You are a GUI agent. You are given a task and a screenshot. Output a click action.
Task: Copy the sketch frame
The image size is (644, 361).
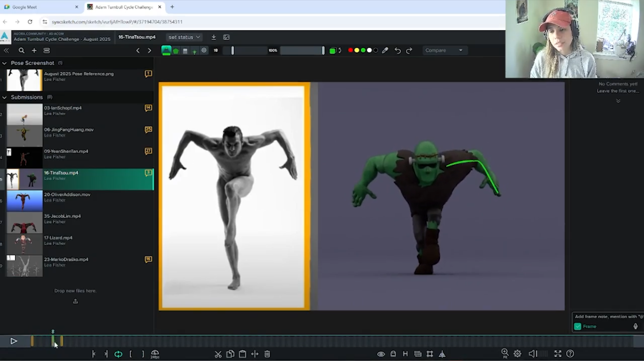230,354
